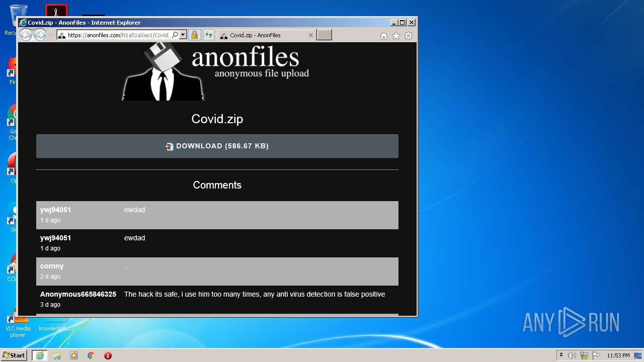Show hidden system tray icons arrow

(561, 355)
